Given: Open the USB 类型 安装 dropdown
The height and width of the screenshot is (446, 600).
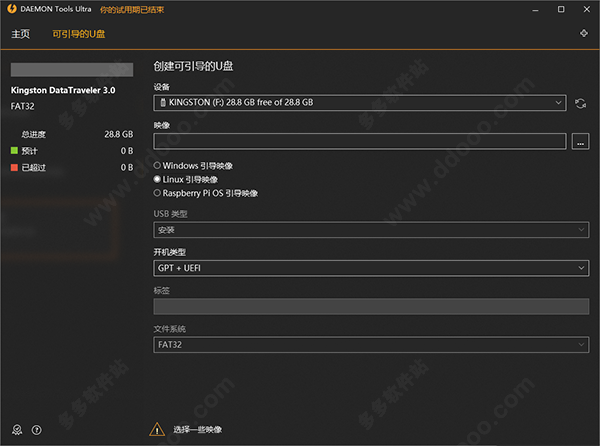Looking at the screenshot, I should pos(371,230).
